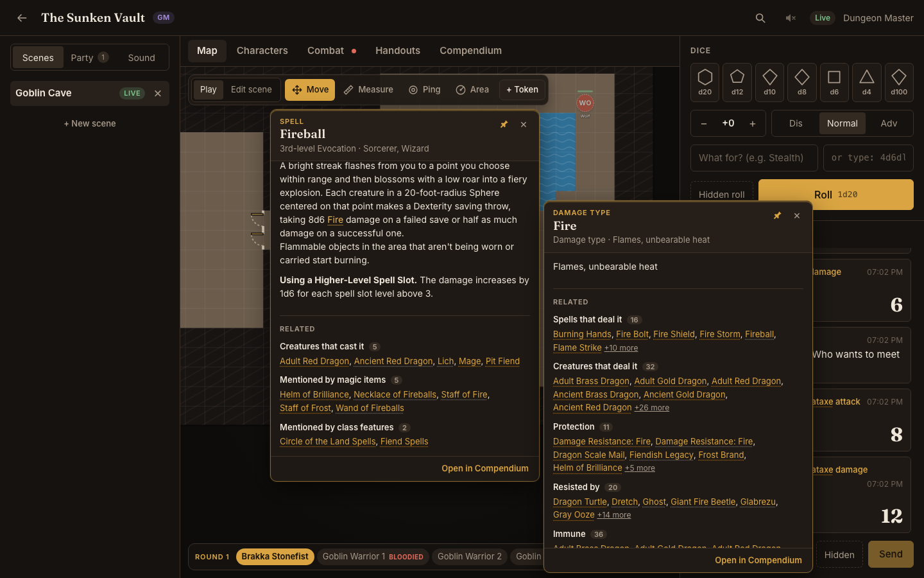Activate the Move tool

(311, 90)
